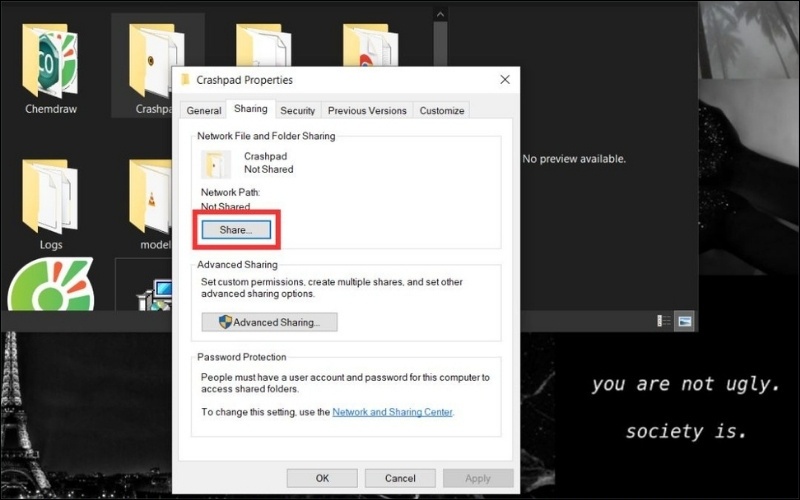Confirm the dialog with OK

[x=322, y=478]
